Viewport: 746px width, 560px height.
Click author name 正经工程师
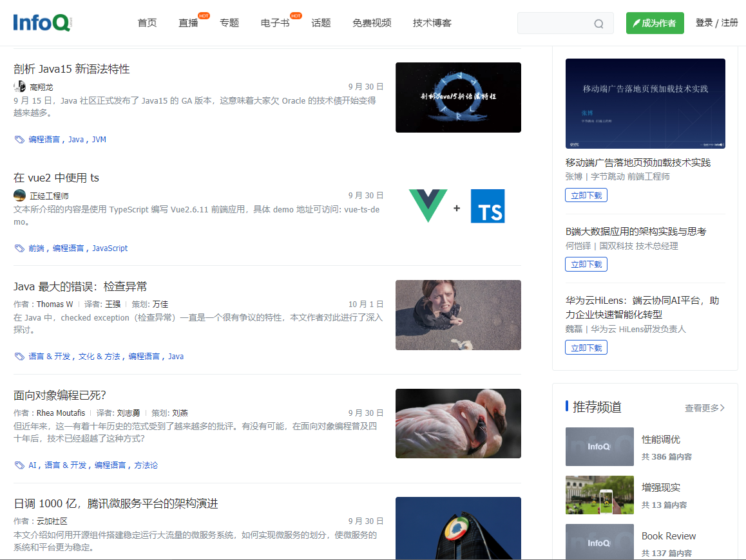[49, 196]
